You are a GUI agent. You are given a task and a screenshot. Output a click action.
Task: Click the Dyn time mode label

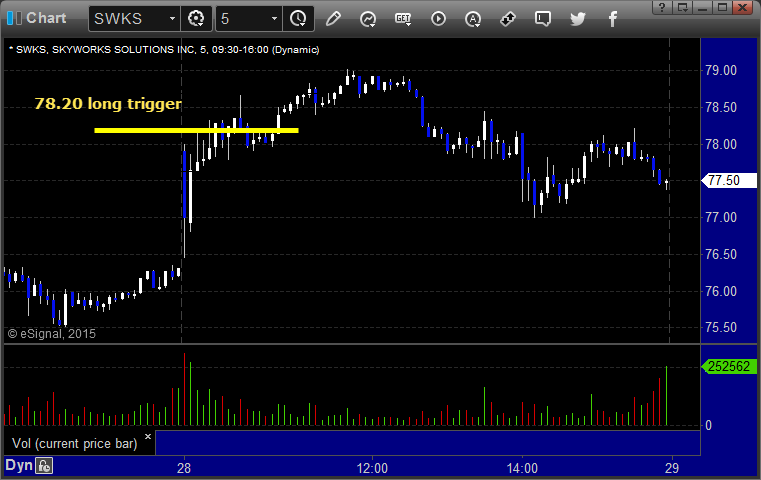tap(19, 465)
